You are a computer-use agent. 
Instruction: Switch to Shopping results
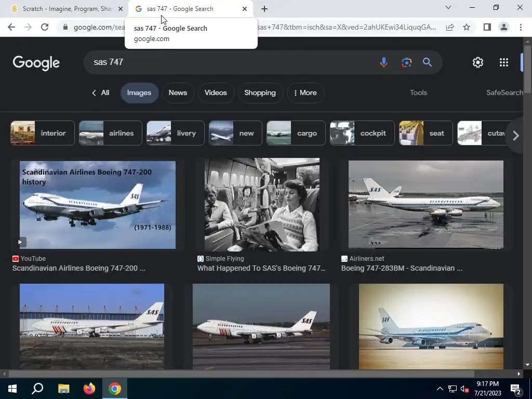260,92
